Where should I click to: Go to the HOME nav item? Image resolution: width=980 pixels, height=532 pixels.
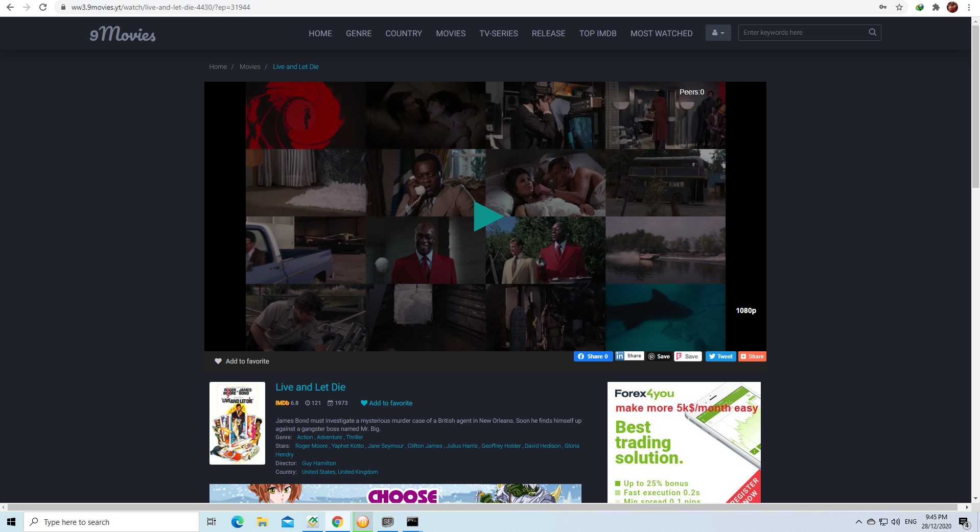pos(320,33)
